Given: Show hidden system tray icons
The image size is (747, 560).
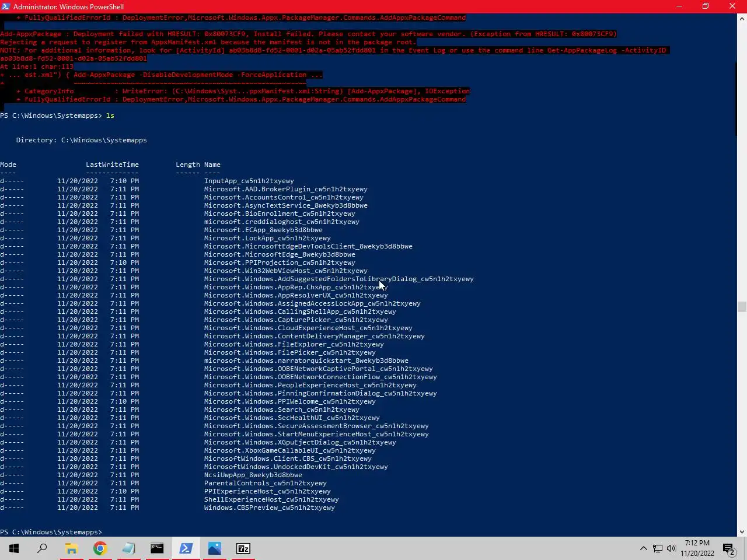Looking at the screenshot, I should coord(643,548).
